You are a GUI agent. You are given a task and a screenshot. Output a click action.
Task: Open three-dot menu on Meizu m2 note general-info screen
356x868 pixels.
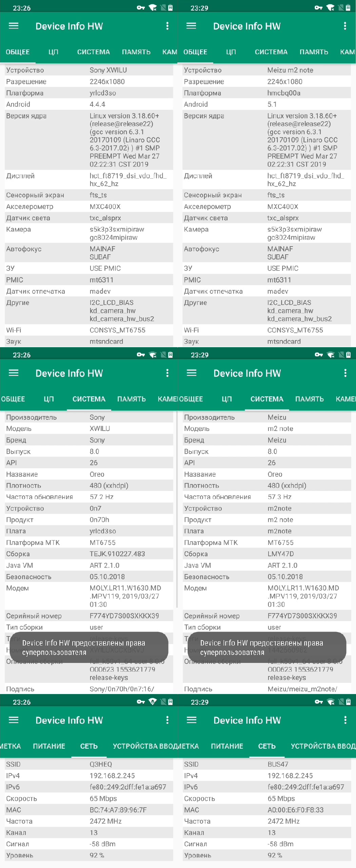pyautogui.click(x=345, y=26)
